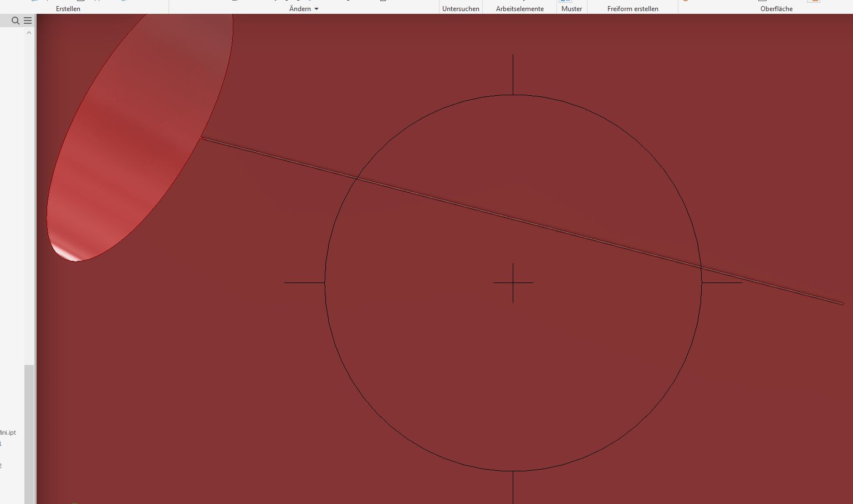Click the Freiform erstellen panel label
The image size is (853, 504).
point(632,9)
